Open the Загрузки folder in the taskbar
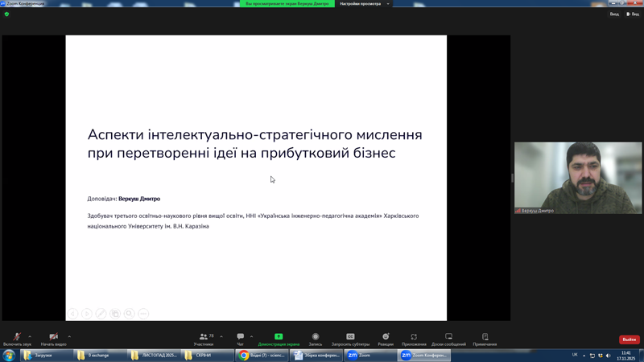The width and height of the screenshot is (644, 362). point(47,355)
